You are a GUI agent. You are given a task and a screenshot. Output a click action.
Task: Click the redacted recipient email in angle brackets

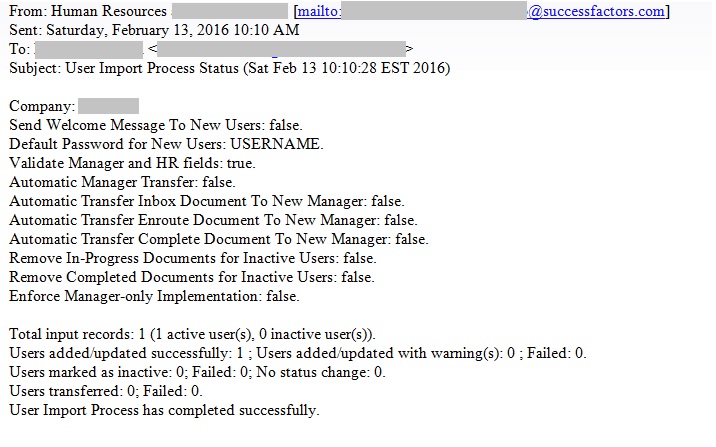[x=281, y=49]
